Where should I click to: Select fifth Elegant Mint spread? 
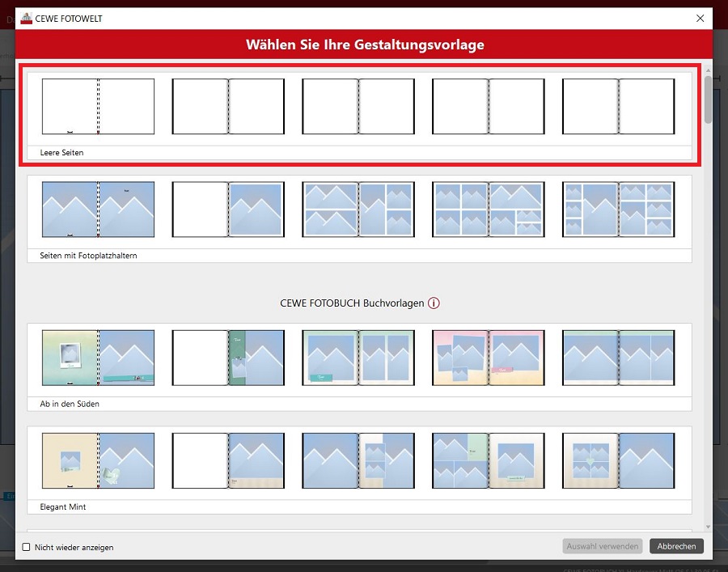(618, 460)
